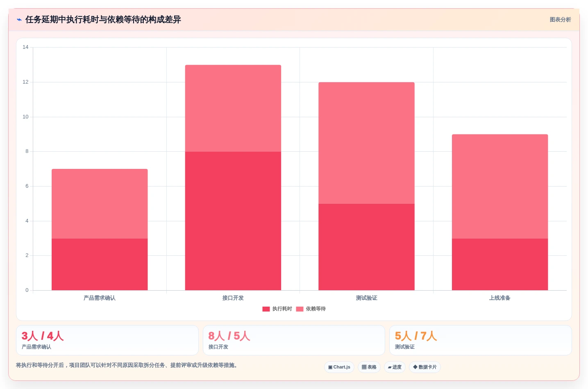
Task: Click 测试验证 dark red 执行耗时 bar segment
Action: click(x=366, y=247)
